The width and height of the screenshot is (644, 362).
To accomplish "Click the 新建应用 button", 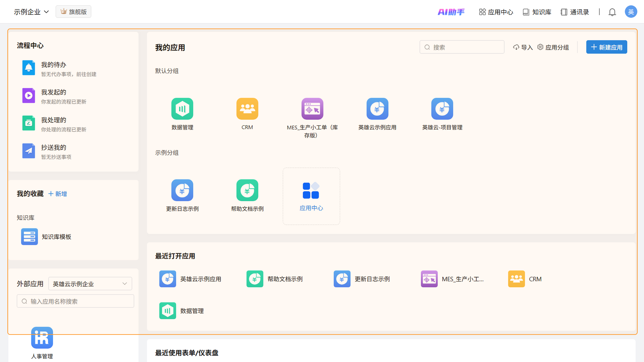I will tap(606, 47).
